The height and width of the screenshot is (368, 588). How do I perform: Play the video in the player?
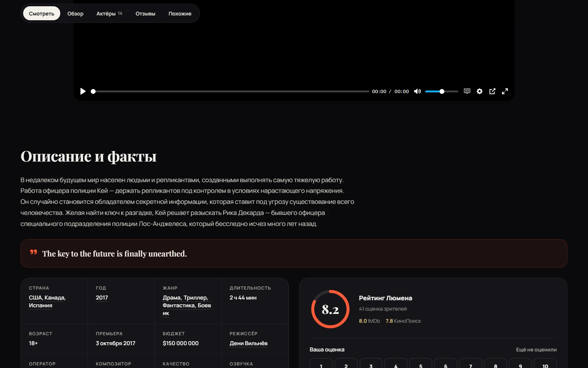83,91
